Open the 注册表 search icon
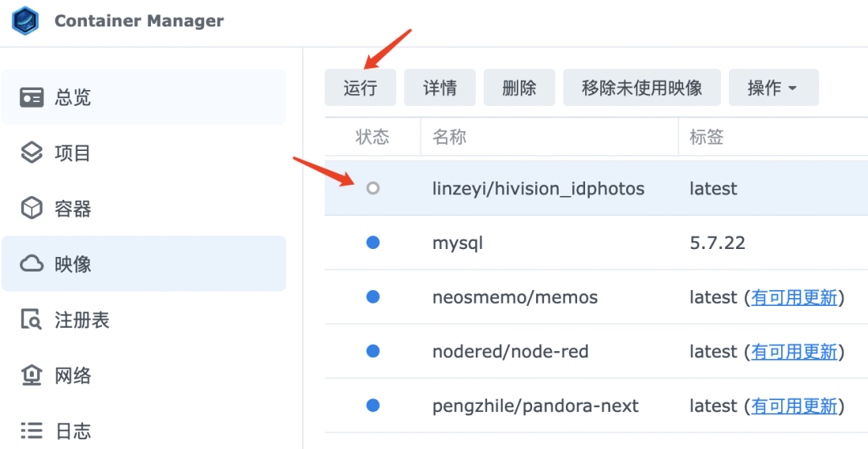The width and height of the screenshot is (868, 449). (x=31, y=320)
